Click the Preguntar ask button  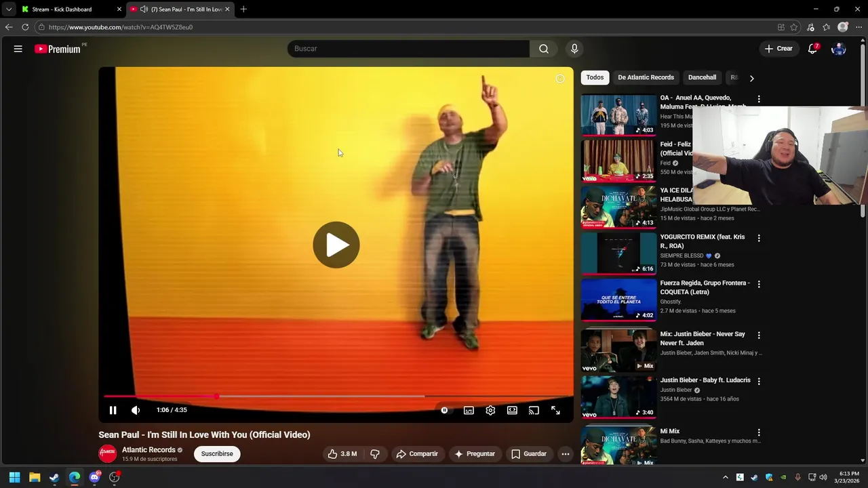(x=475, y=454)
